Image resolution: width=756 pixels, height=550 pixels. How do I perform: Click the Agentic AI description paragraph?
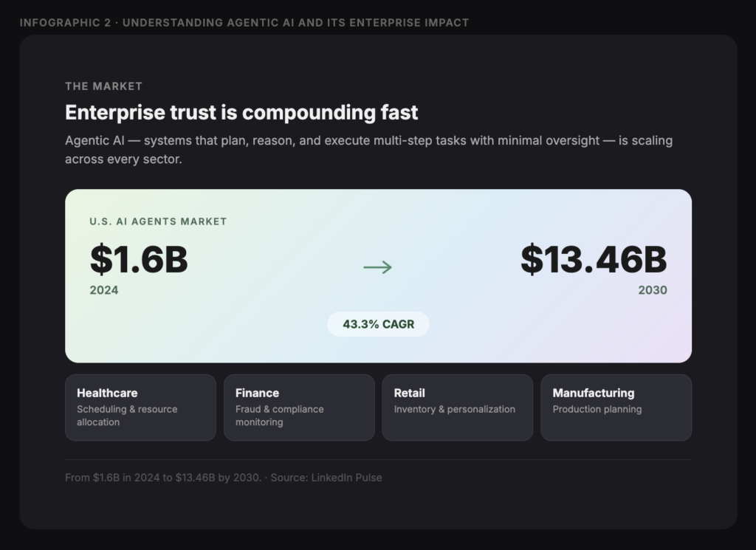coord(369,149)
